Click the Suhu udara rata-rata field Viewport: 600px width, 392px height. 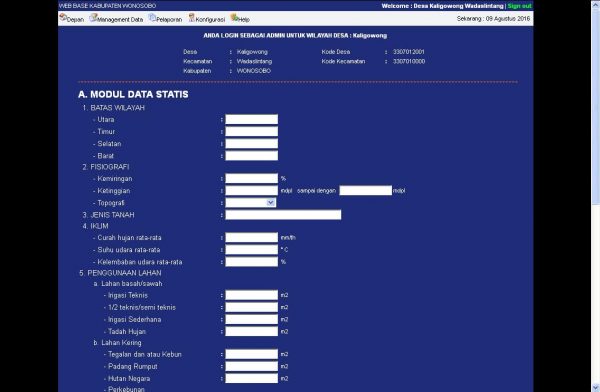click(x=251, y=250)
